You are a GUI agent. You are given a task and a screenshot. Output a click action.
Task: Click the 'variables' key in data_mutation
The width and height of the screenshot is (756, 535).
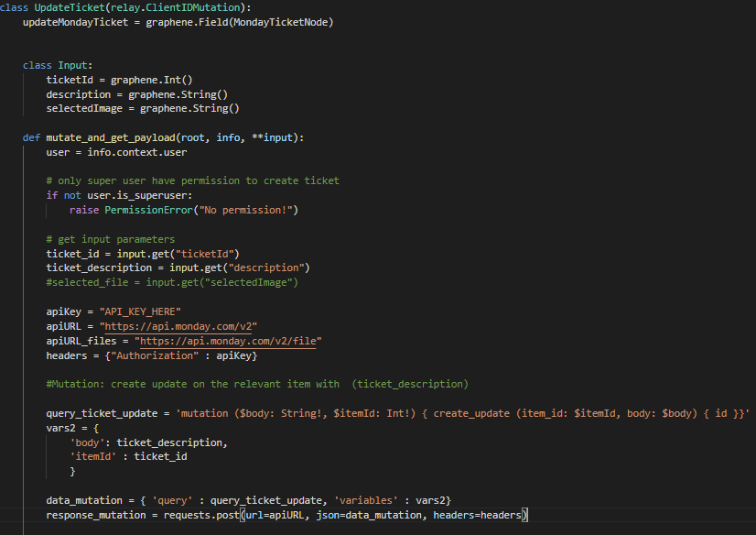click(365, 500)
